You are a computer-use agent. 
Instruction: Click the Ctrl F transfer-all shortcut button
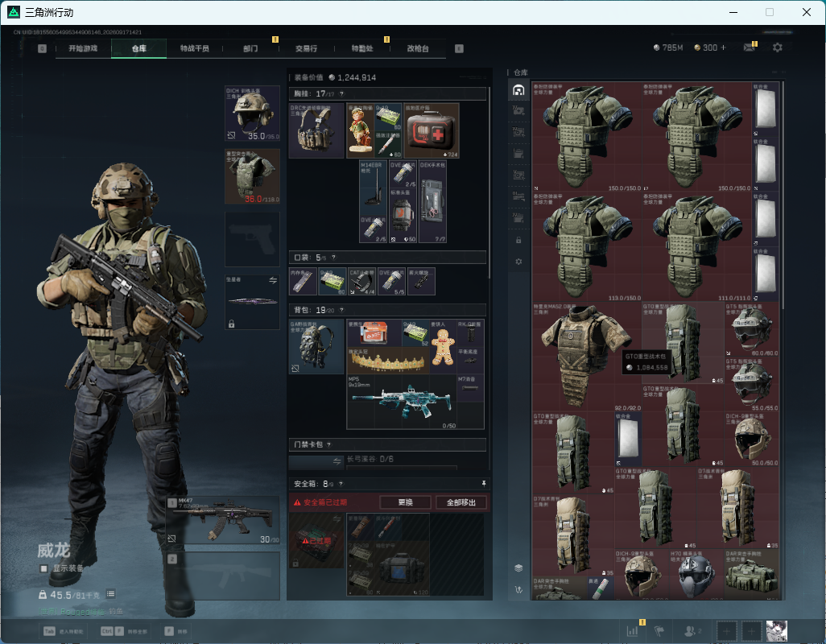coord(124,631)
